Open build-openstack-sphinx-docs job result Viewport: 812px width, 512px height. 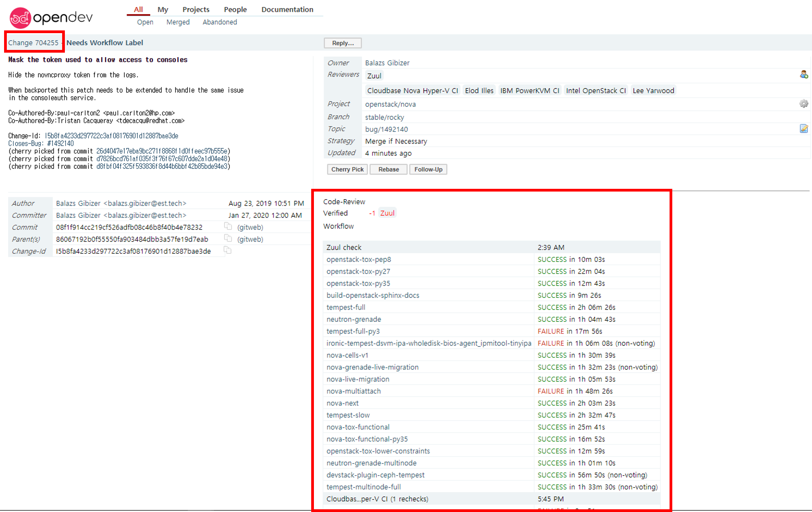[x=373, y=295]
